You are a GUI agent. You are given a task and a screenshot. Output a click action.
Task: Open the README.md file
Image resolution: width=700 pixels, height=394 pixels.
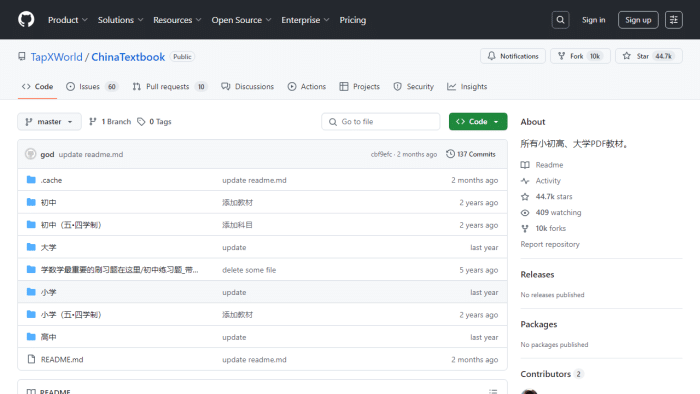coord(62,359)
